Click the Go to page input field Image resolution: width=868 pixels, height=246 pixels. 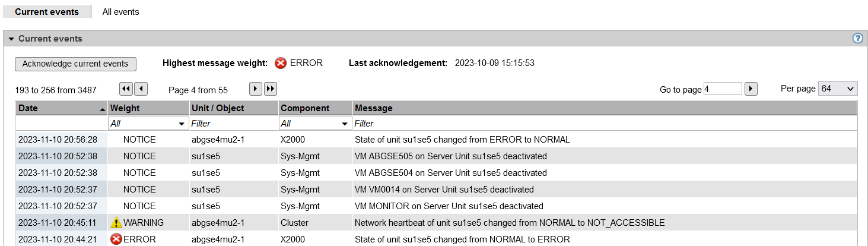click(723, 89)
